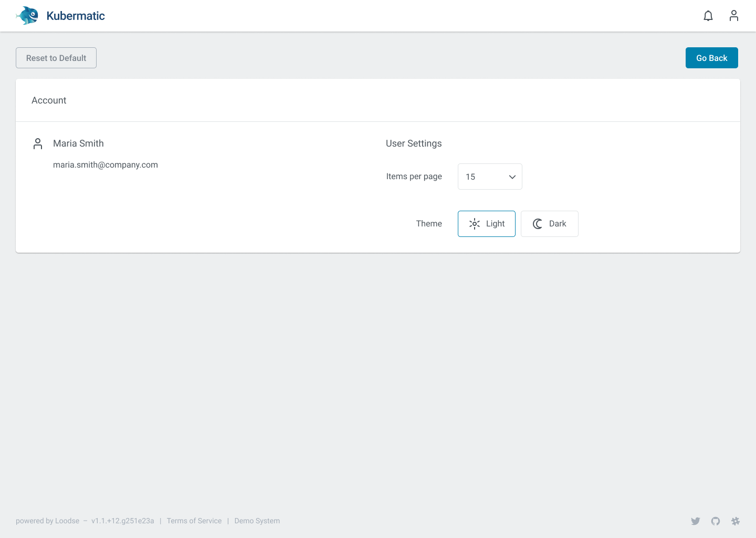Select the Light theme
The height and width of the screenshot is (538, 756).
tap(486, 223)
